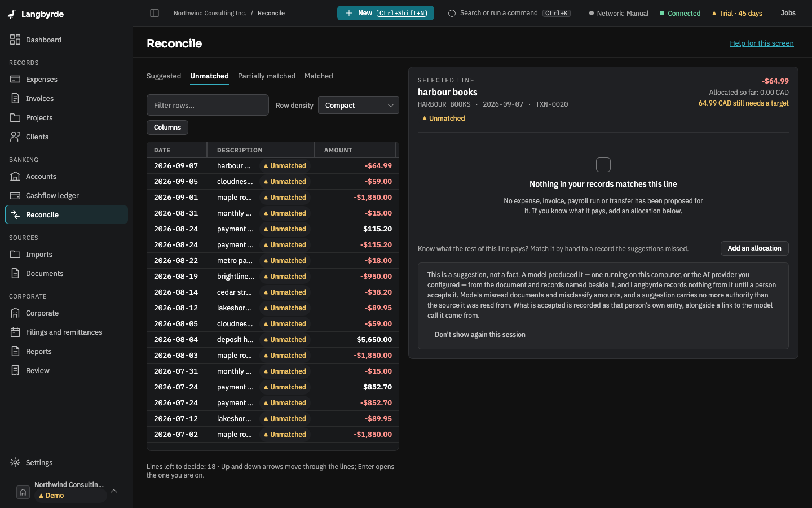Switch to the Suggested tab

click(164, 76)
